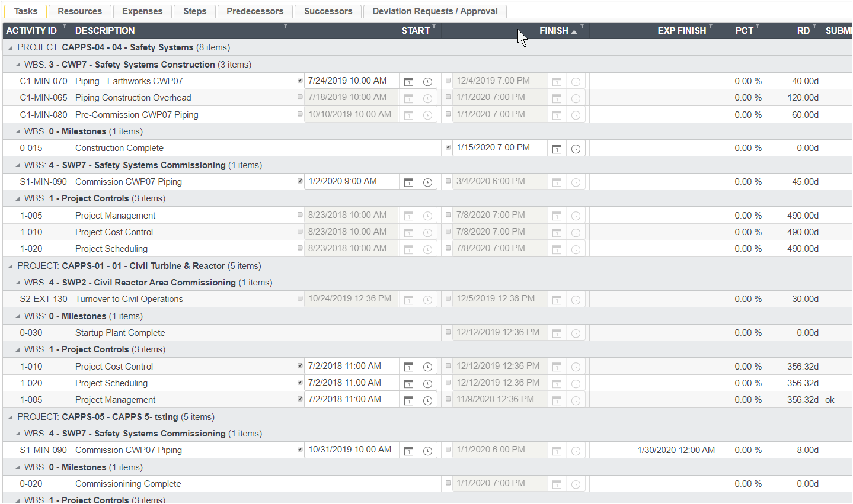Enable start checkbox for Piping Construction Overhead
The width and height of the screenshot is (853, 504).
point(300,97)
